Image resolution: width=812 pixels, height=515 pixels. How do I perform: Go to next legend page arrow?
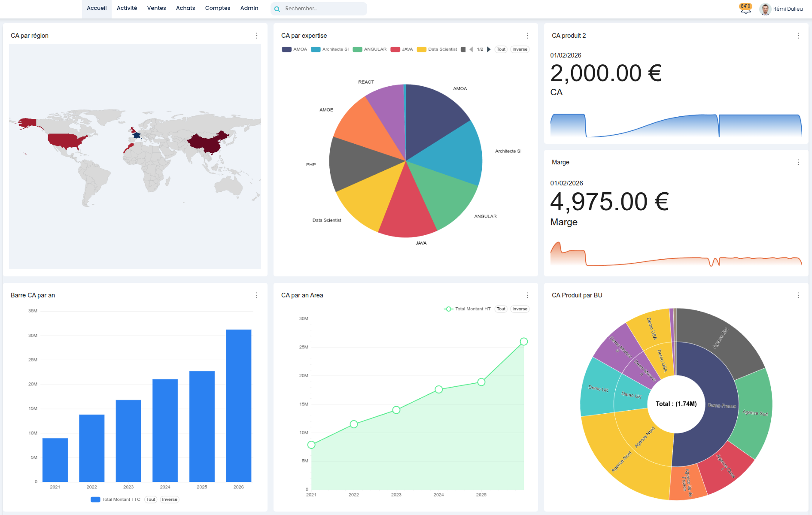pos(489,49)
